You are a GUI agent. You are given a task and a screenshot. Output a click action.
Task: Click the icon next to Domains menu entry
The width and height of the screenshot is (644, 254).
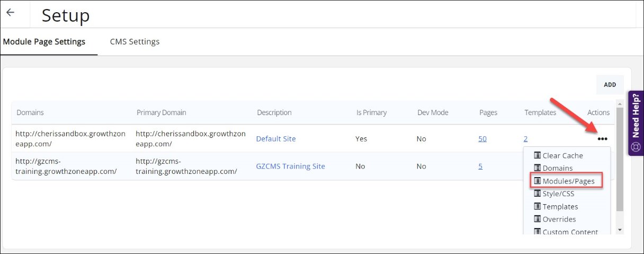click(x=537, y=169)
